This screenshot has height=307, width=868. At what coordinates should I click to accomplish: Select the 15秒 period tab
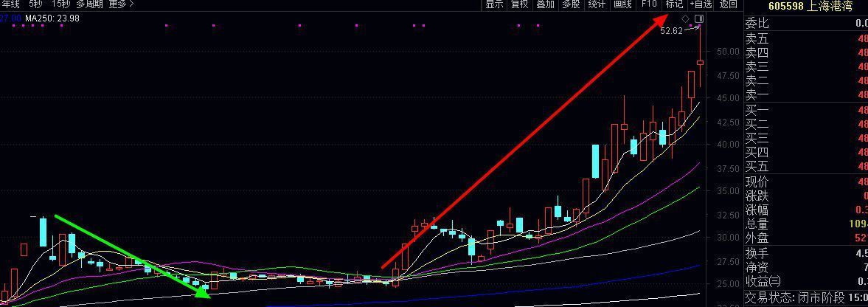pos(60,4)
